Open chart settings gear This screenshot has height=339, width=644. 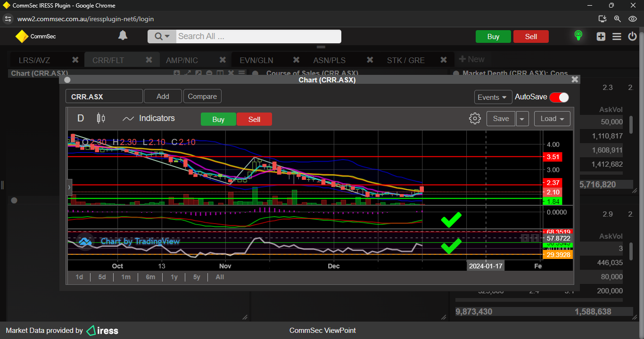(475, 118)
